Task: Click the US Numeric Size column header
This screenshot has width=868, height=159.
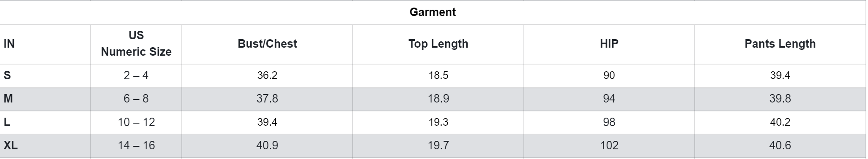Action: [x=136, y=44]
